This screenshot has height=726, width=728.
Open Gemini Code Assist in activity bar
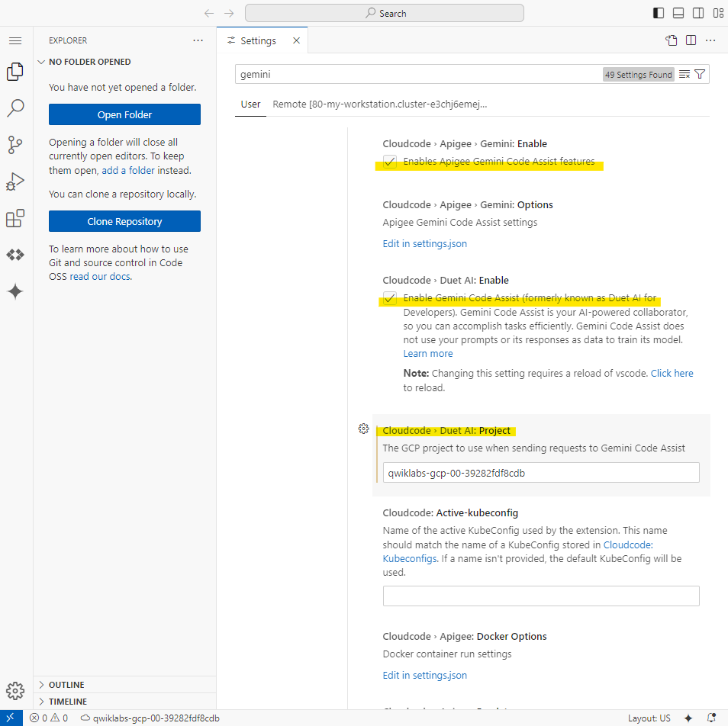point(15,291)
